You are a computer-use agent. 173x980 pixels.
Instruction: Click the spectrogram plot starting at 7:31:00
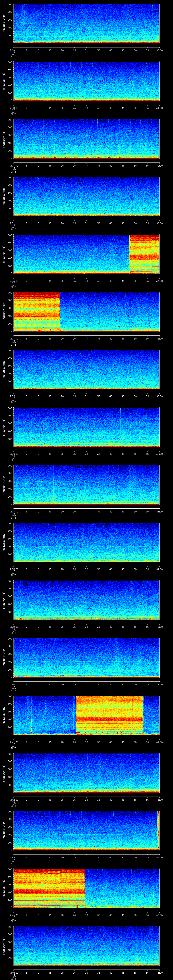tap(86, 139)
